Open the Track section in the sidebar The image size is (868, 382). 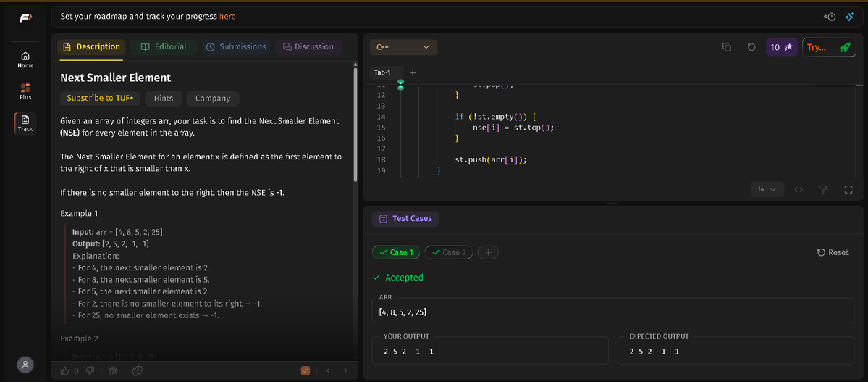[25, 124]
